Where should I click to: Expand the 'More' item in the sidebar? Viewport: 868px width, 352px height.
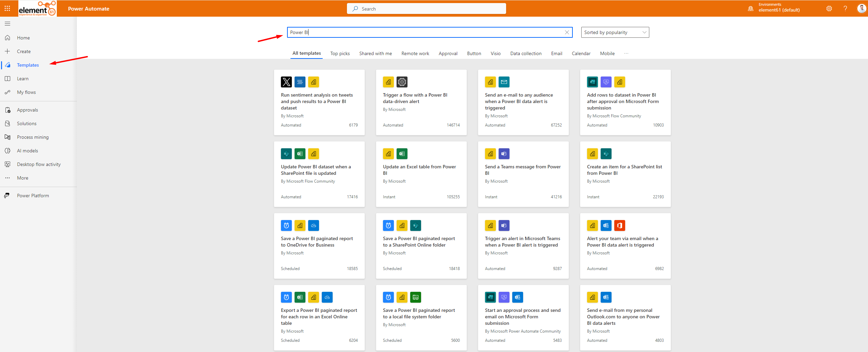tap(22, 178)
